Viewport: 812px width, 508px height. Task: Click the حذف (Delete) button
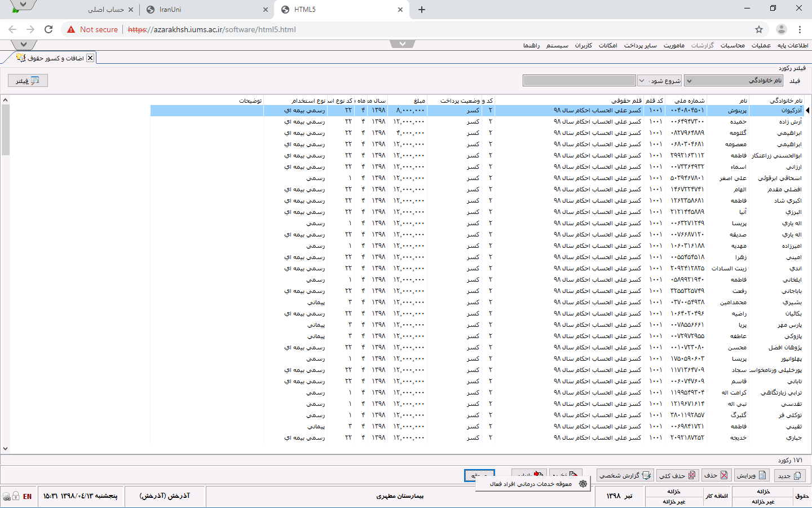(x=716, y=475)
